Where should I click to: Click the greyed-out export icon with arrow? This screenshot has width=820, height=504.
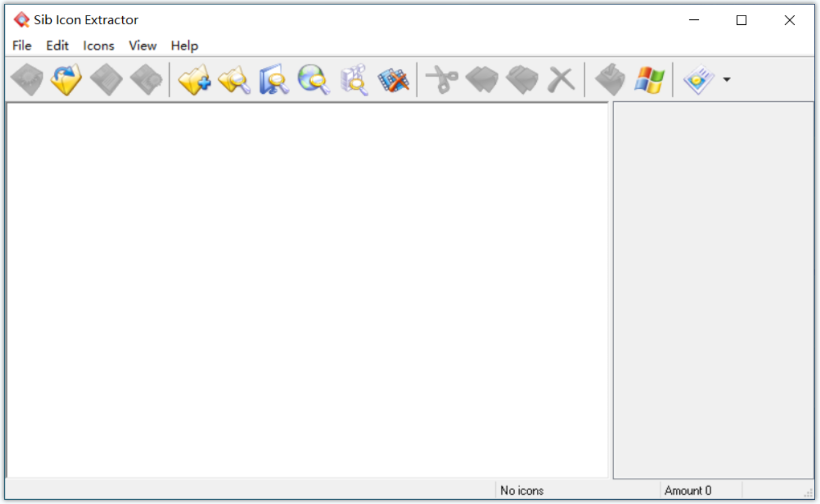click(610, 80)
